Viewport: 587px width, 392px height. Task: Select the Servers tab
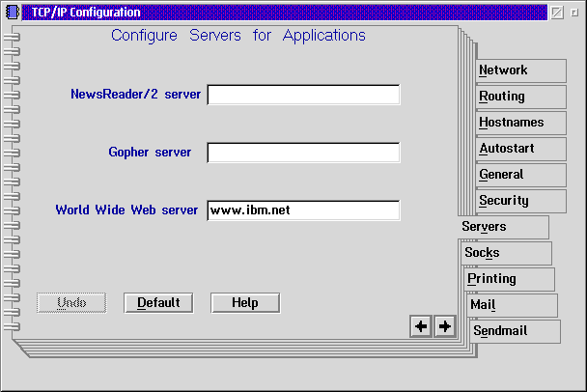point(502,227)
